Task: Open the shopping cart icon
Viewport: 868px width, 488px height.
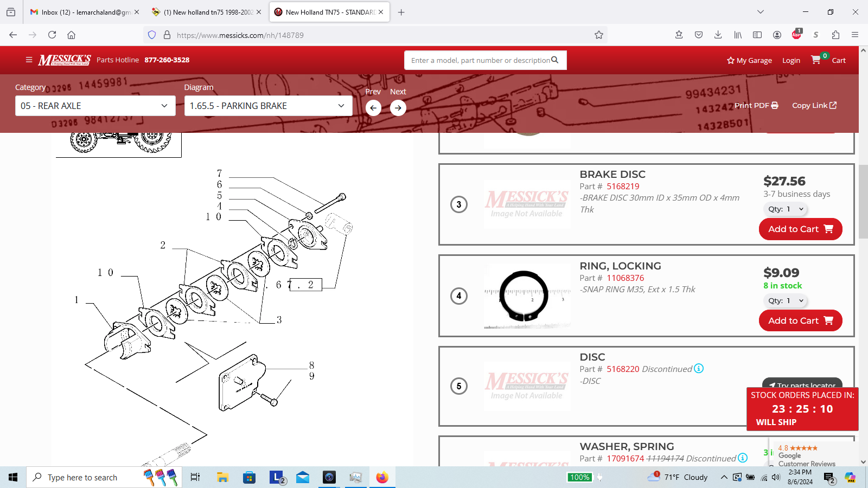Action: coord(816,60)
